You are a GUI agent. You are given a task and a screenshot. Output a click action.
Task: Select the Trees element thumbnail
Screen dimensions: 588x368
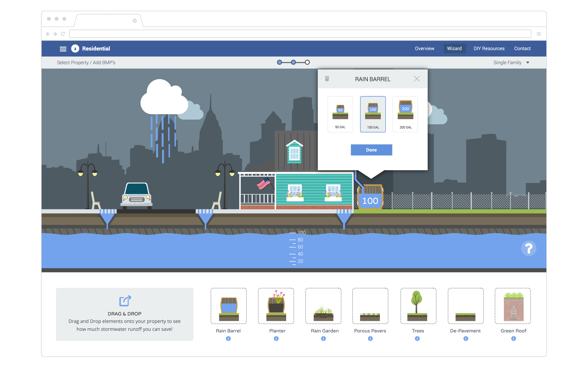(x=418, y=306)
